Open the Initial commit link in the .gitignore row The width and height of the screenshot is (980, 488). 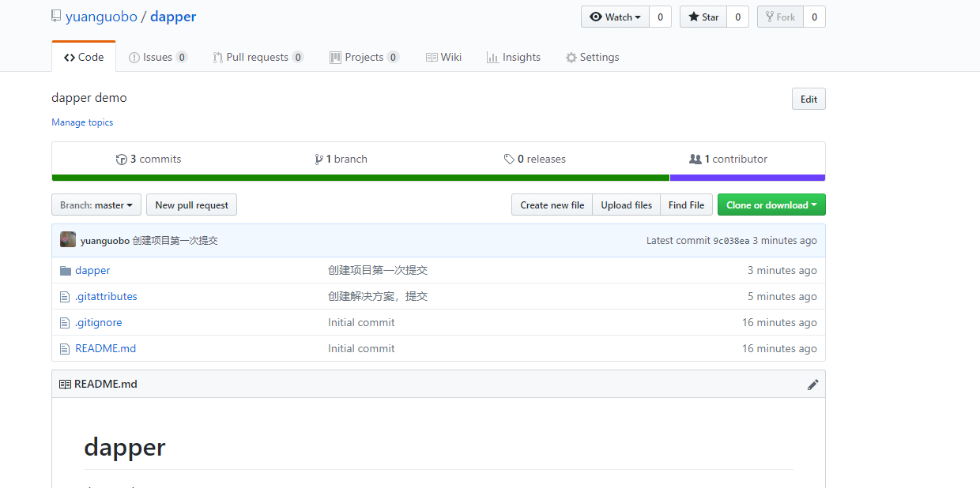click(x=361, y=322)
